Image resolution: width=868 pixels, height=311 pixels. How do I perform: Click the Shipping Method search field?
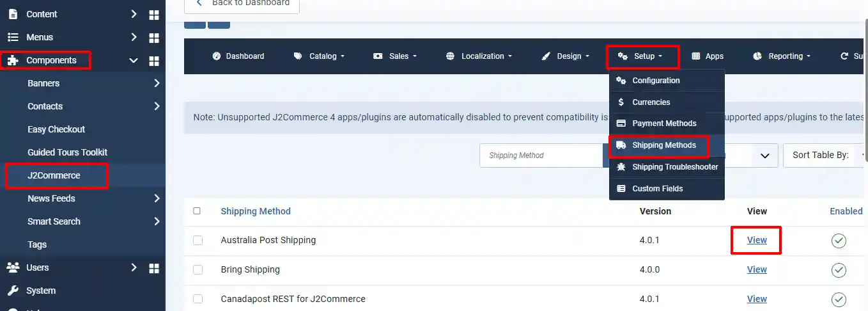coord(541,155)
